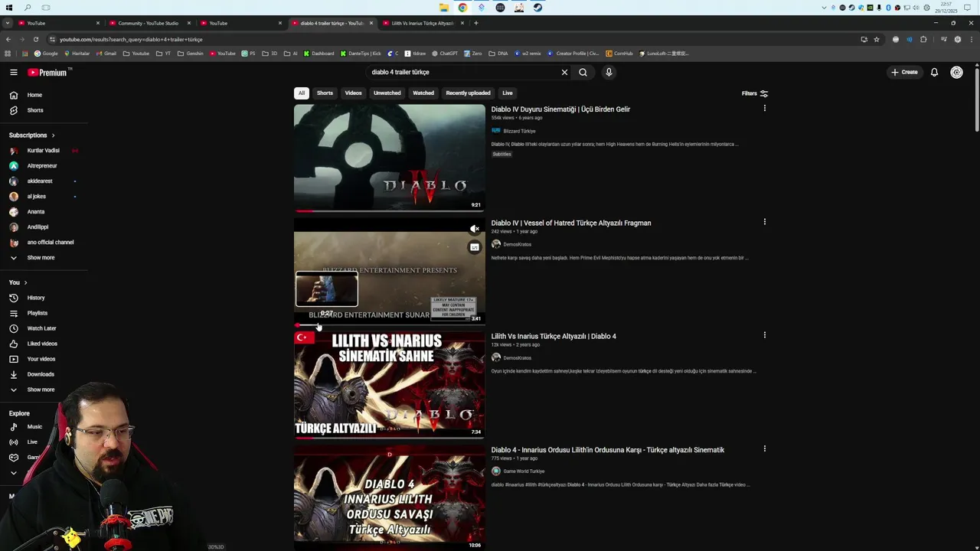Click the search query input field
The height and width of the screenshot is (551, 980).
pos(463,72)
